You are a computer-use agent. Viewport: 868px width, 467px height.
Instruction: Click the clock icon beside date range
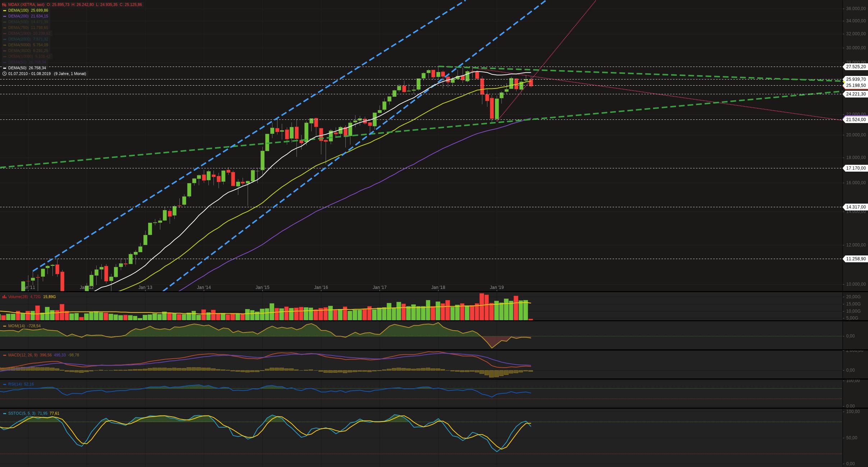pyautogui.click(x=4, y=74)
